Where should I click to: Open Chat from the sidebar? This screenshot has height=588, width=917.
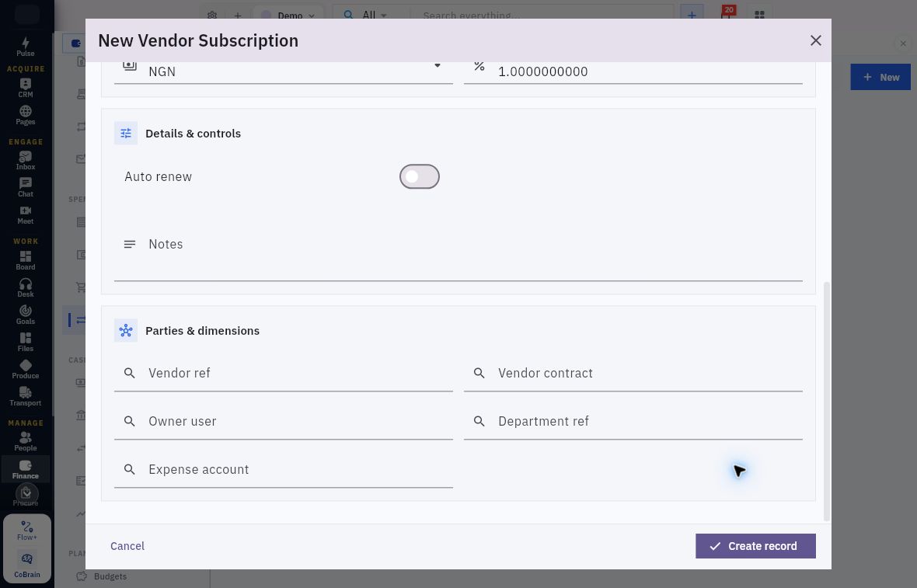(x=25, y=188)
